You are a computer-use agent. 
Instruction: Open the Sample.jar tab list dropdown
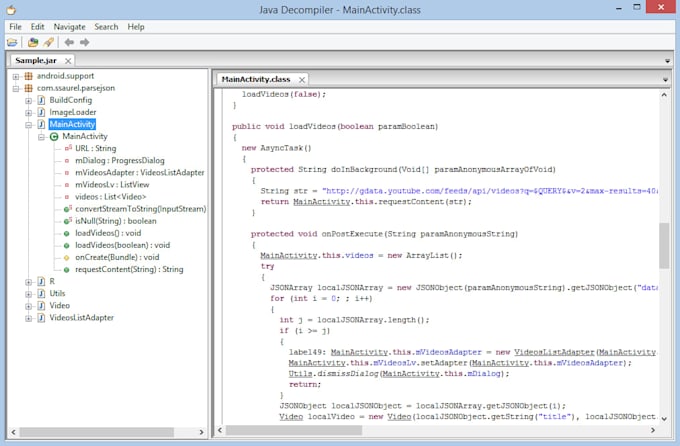coord(667,61)
